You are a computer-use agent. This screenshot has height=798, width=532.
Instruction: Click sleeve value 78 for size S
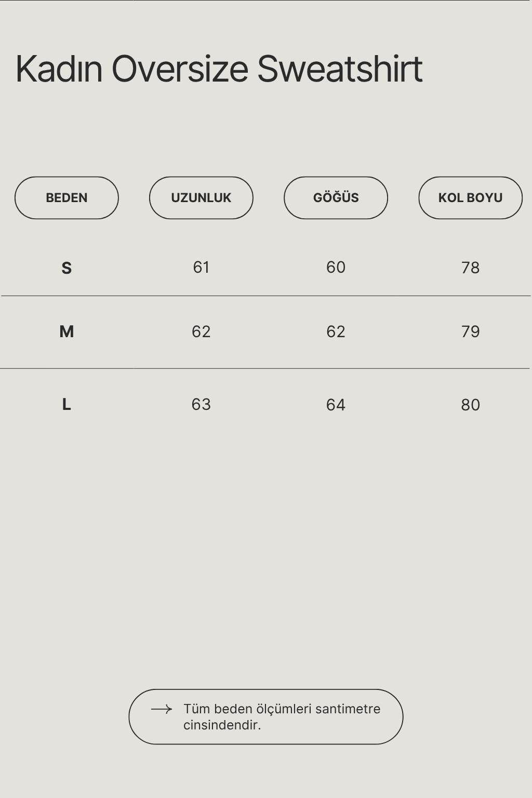tap(470, 268)
